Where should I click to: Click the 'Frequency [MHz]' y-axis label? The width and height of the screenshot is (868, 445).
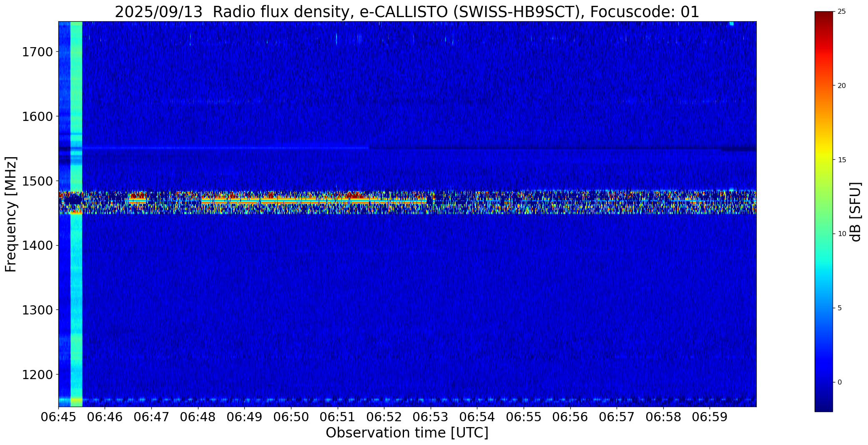(x=11, y=214)
